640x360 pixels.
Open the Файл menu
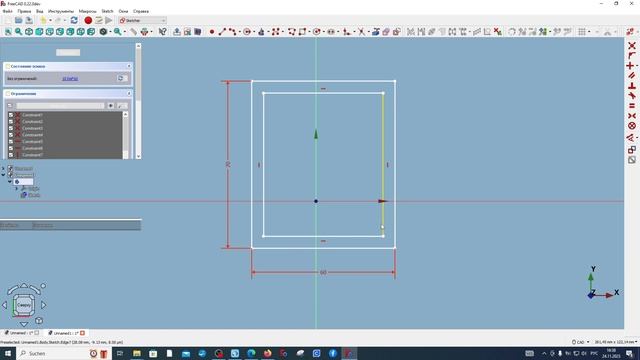pos(7,11)
